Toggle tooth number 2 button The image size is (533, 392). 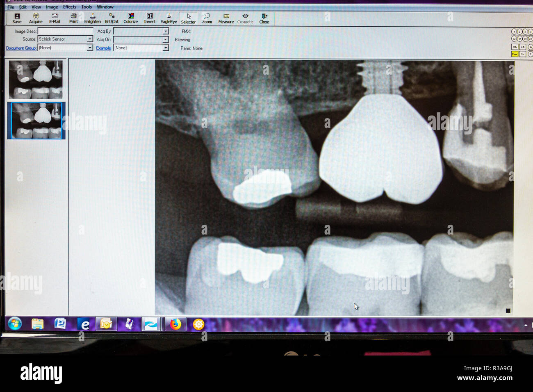(519, 32)
